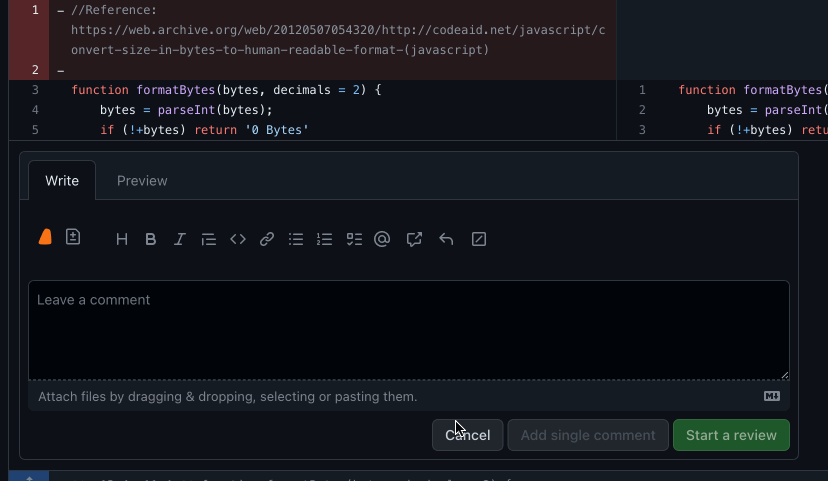Image resolution: width=828 pixels, height=481 pixels.
Task: Open saved replies
Action: click(447, 239)
